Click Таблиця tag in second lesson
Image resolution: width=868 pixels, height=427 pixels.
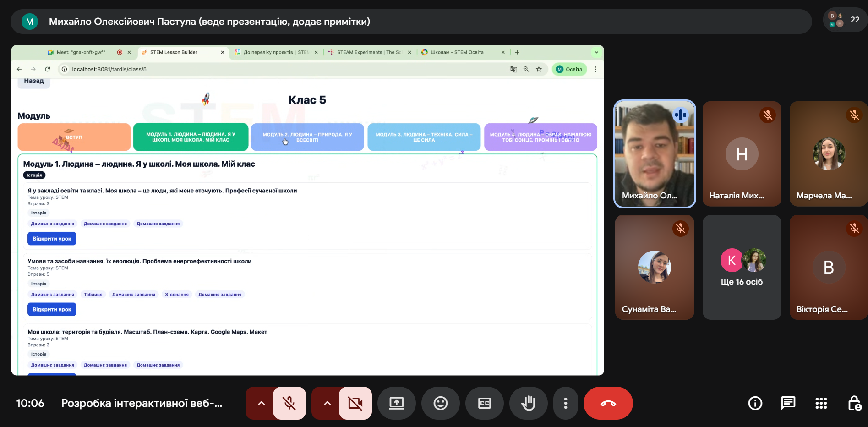click(x=93, y=295)
